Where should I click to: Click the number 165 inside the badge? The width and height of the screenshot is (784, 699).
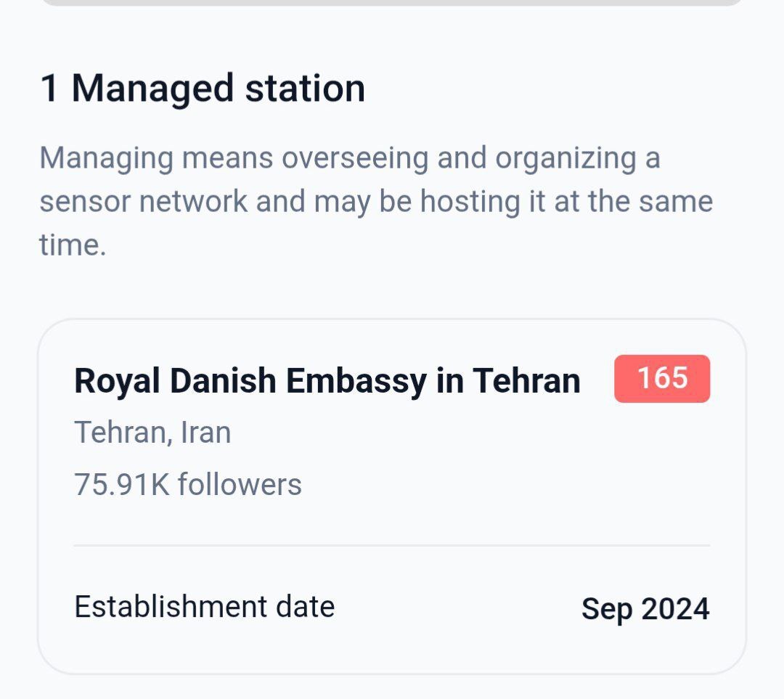click(660, 378)
